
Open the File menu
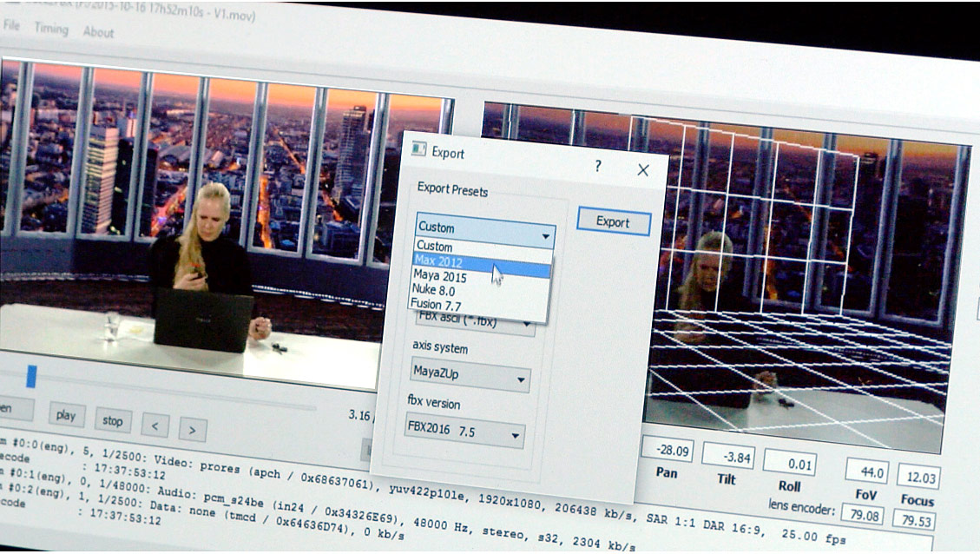point(11,26)
